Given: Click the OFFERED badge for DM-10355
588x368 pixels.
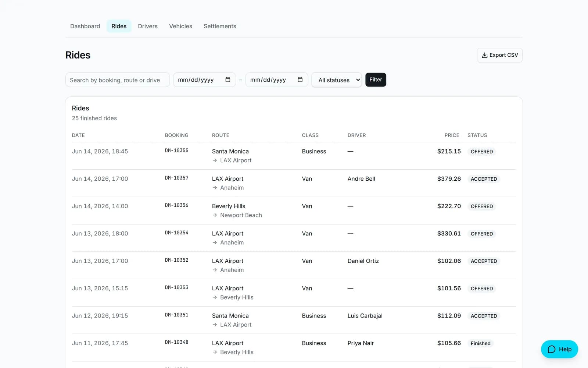Looking at the screenshot, I should pos(482,152).
